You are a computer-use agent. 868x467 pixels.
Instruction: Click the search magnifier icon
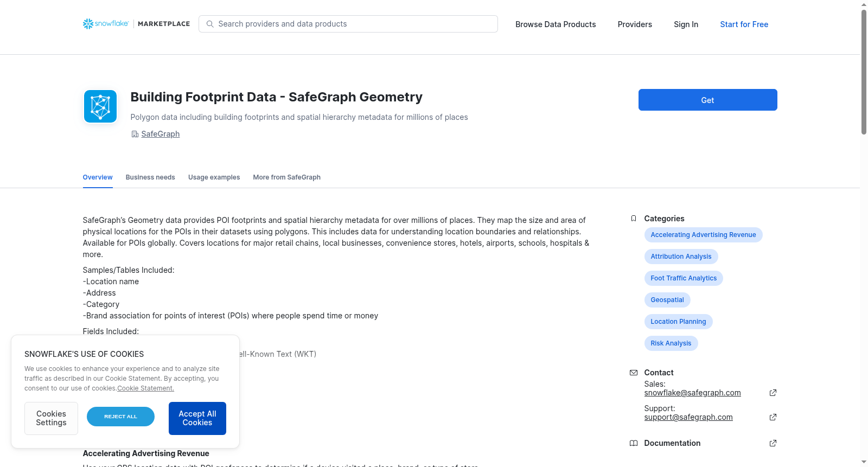(x=210, y=24)
